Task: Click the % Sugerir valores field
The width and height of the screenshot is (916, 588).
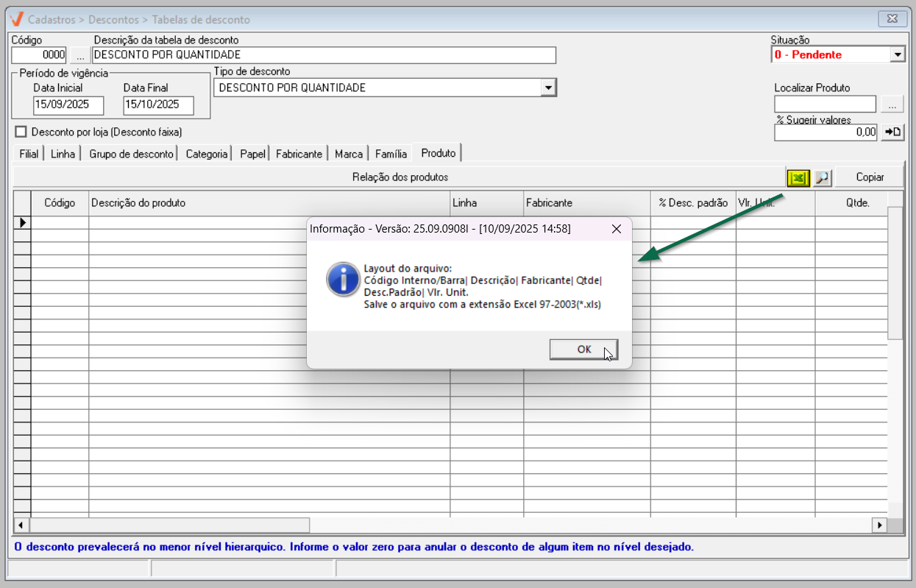Action: (x=826, y=132)
